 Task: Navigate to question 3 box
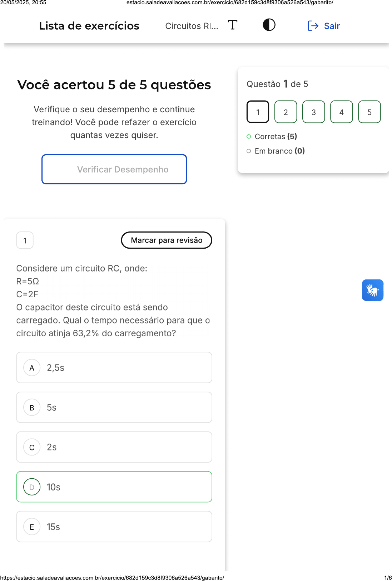[313, 112]
